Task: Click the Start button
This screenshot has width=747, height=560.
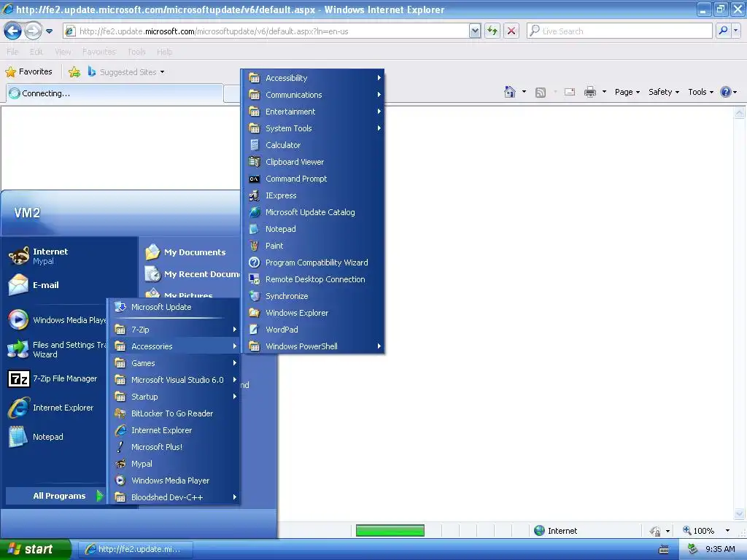Action: [35, 549]
